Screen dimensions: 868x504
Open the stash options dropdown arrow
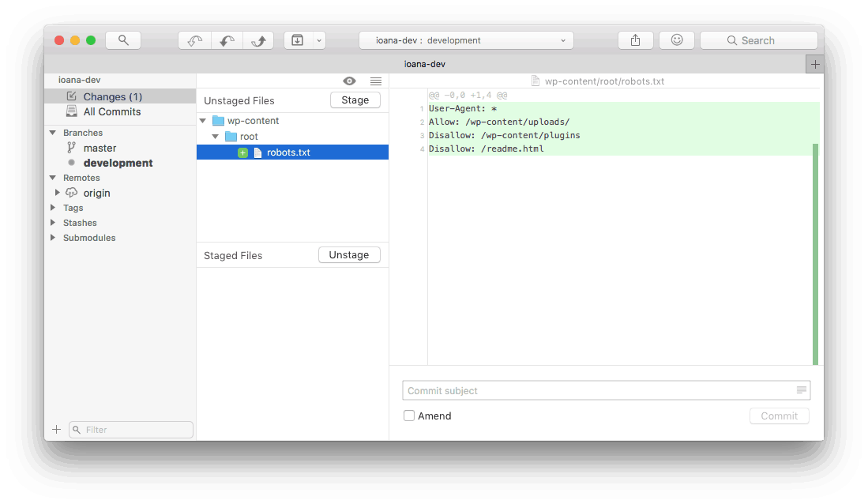tap(319, 40)
